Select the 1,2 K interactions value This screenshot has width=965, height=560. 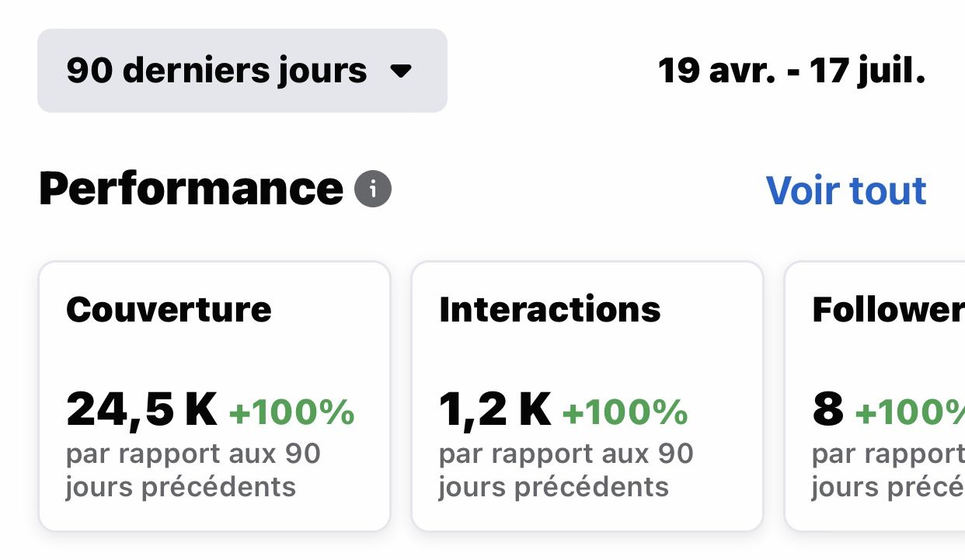click(496, 409)
